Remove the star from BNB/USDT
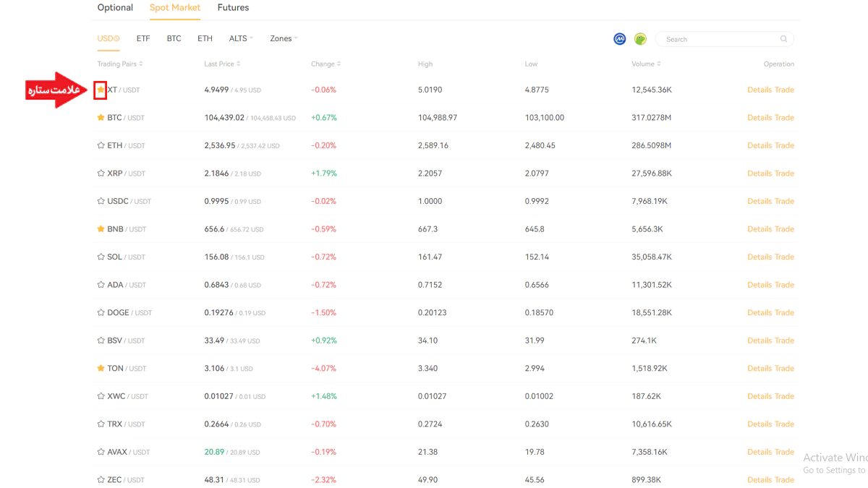868x488 pixels. coord(101,229)
